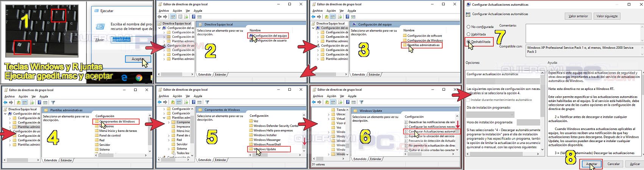Select Frecuencia de detección de Actualiz setting

tap(430, 141)
